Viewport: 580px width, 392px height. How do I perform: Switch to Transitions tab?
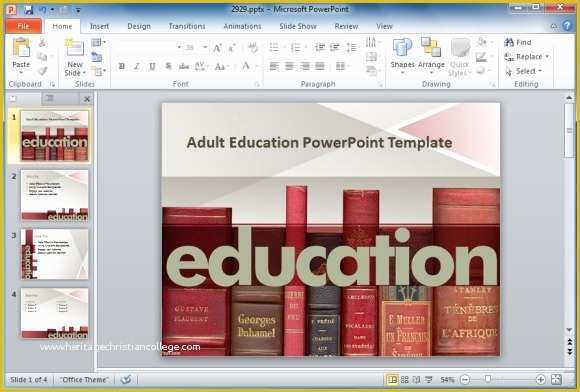pyautogui.click(x=187, y=26)
